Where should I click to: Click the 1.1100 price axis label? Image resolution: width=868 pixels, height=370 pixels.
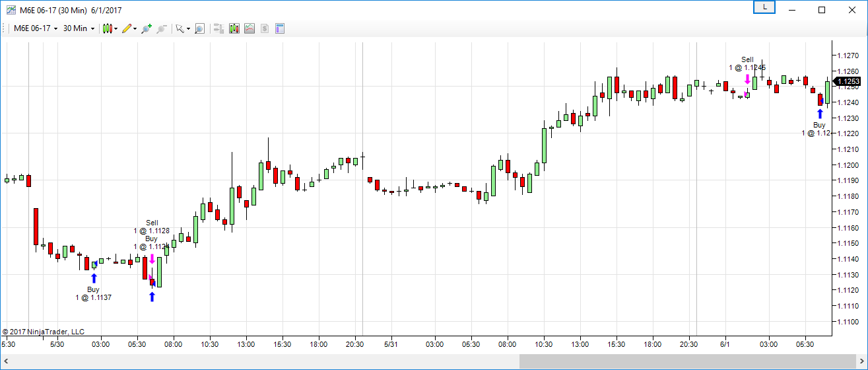[x=848, y=322]
